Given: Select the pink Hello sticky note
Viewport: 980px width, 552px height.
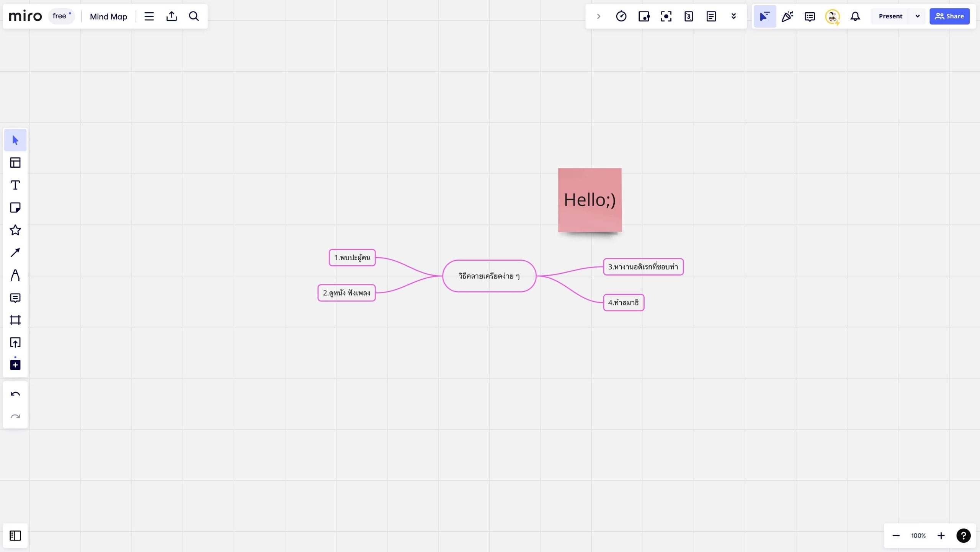Looking at the screenshot, I should click(x=590, y=200).
